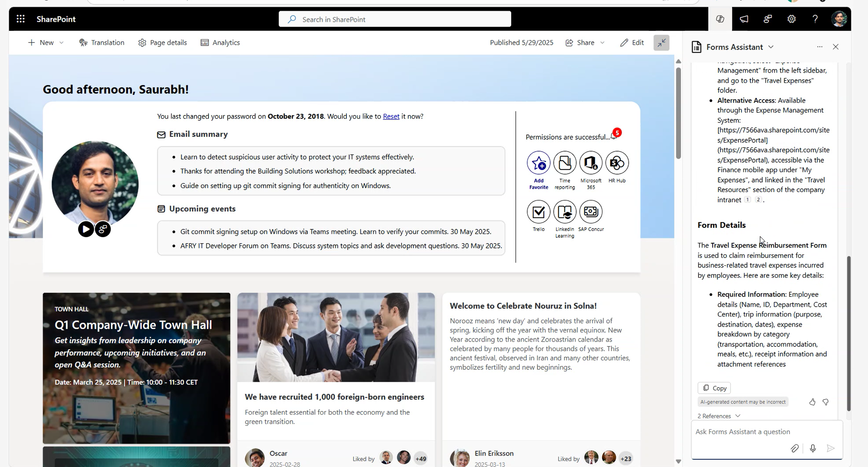Open citation reference 2

tap(758, 200)
